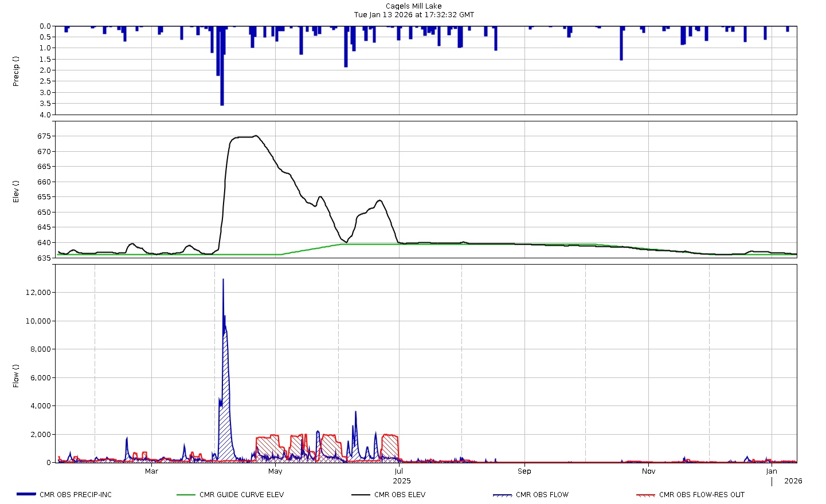The image size is (826, 504).
Task: Click the red CMR OBS FLOW-RES OUT legend marker
Action: coord(646,494)
